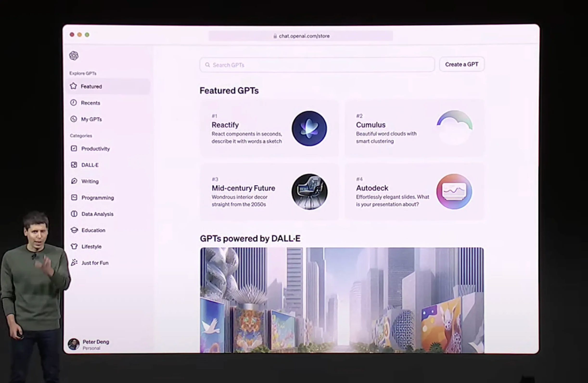The image size is (588, 383).
Task: Click the Reactify app icon
Action: tap(309, 128)
